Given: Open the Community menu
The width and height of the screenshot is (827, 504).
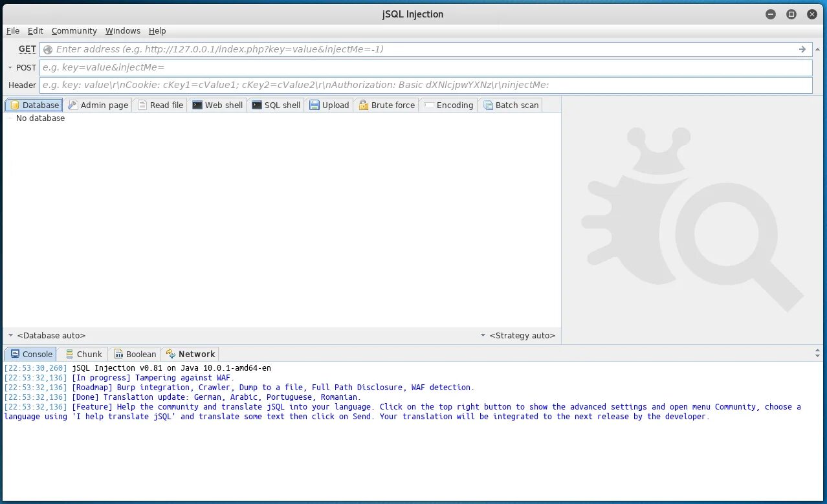Looking at the screenshot, I should coord(74,30).
